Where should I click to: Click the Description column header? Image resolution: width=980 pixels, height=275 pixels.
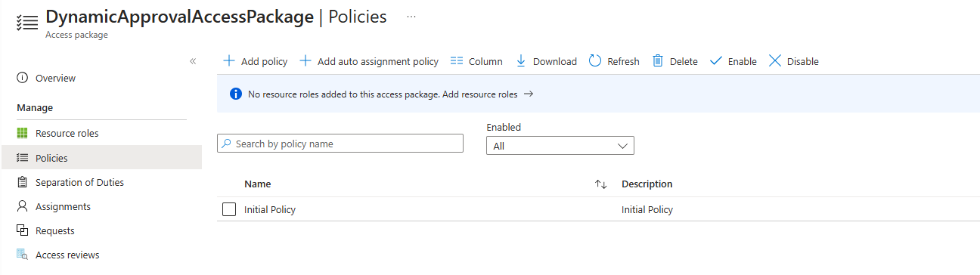point(647,184)
